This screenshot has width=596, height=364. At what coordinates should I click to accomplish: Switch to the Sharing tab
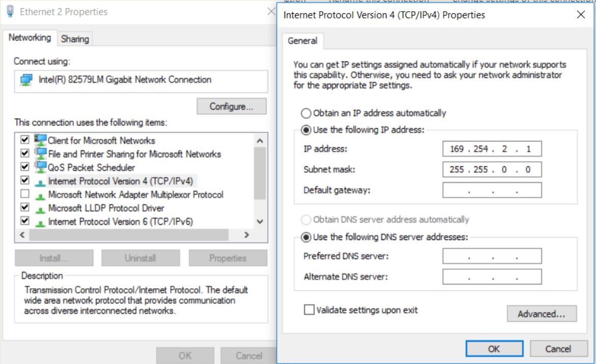(x=75, y=39)
